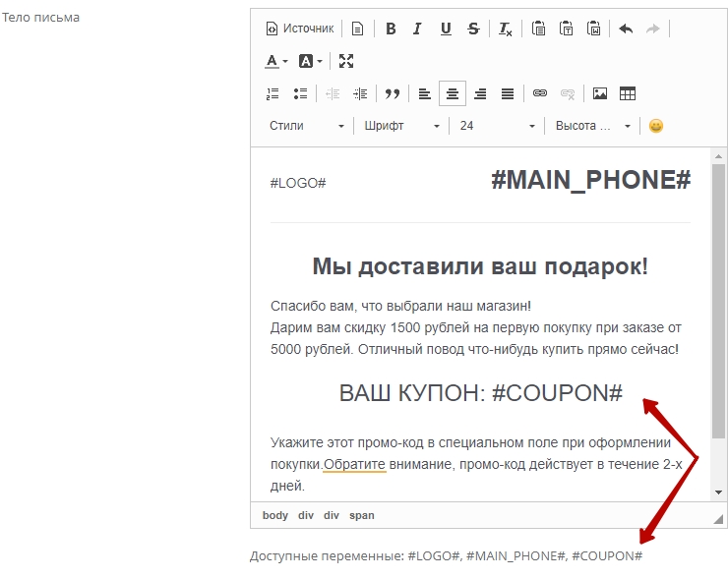Toggle underline formatting
This screenshot has height=579, width=728.
(x=446, y=29)
